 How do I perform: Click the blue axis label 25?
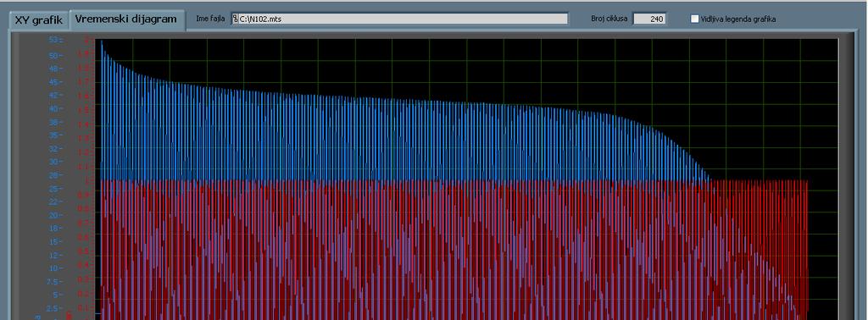pos(53,189)
